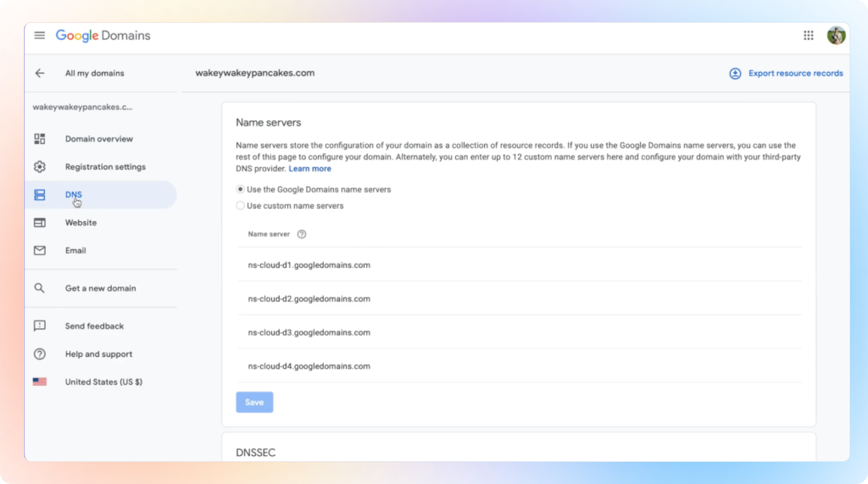Open the Google apps grid
The width and height of the screenshot is (868, 484).
808,35
